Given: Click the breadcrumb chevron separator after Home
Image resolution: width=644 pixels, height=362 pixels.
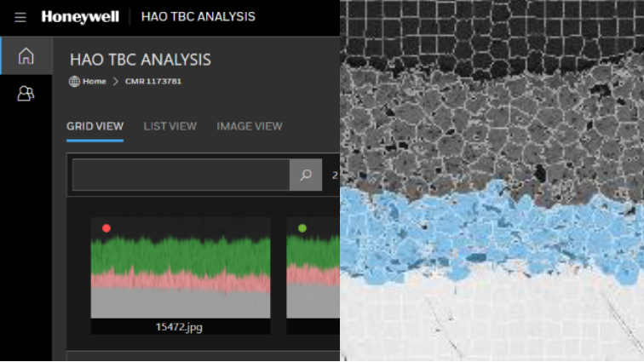Looking at the screenshot, I should (x=115, y=82).
